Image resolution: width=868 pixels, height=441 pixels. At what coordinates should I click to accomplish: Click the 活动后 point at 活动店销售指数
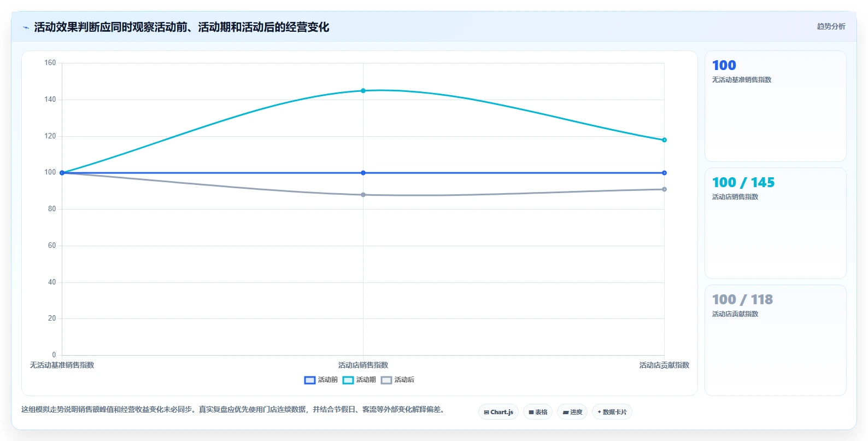pos(363,195)
